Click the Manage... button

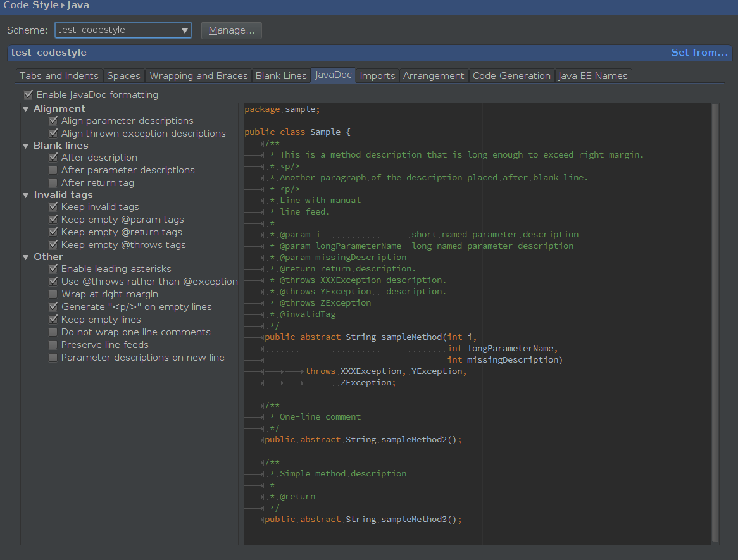click(x=231, y=30)
